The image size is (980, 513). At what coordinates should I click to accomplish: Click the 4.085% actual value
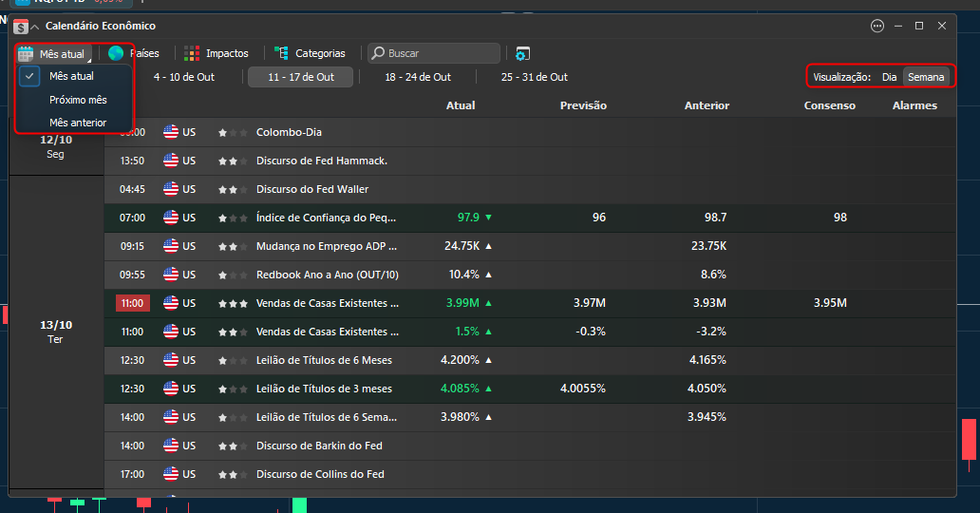coord(460,389)
